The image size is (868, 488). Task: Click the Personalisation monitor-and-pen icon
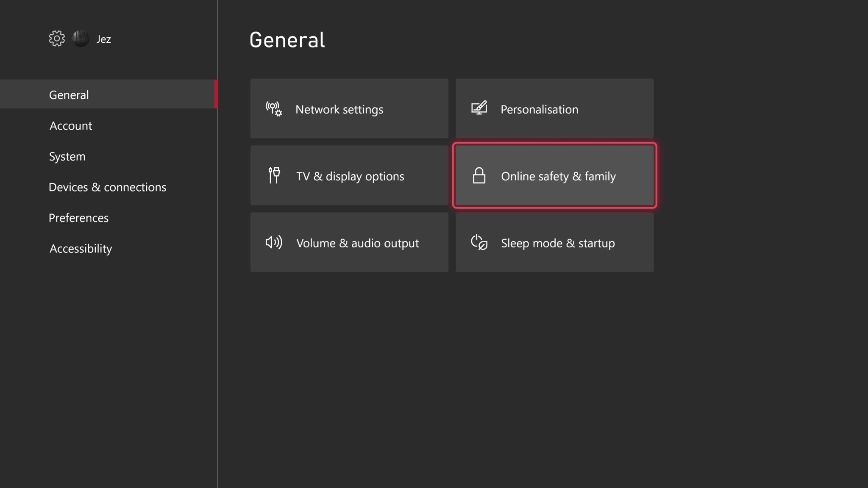(479, 108)
